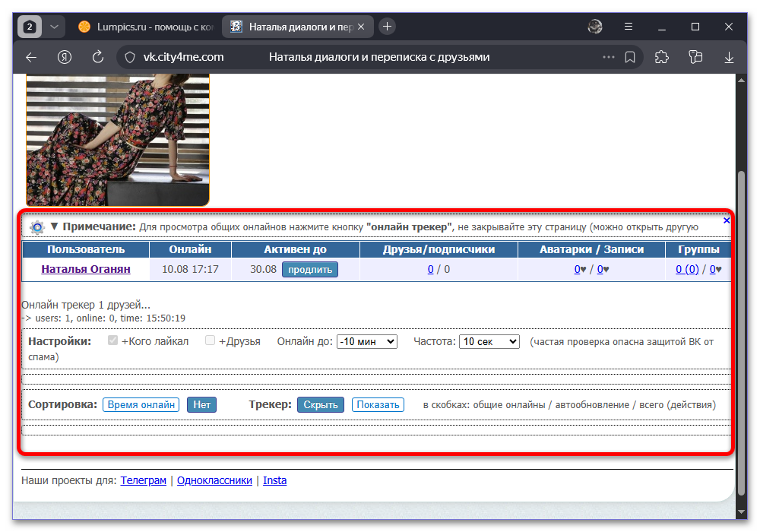This screenshot has width=760, height=532.
Task: Open Yandex home via the Я icon
Action: coord(65,57)
